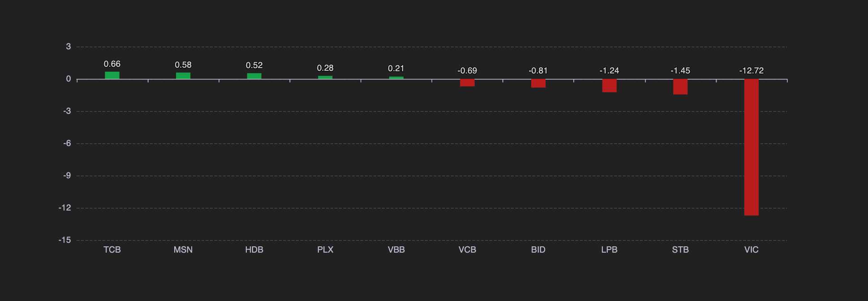Click the -1.45 value label
Image resolution: width=868 pixels, height=301 pixels.
680,71
